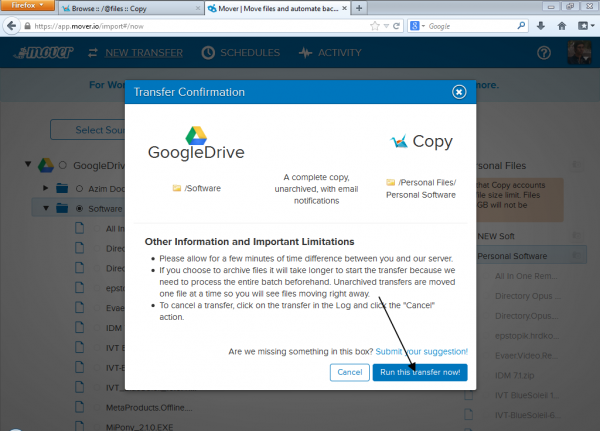Click Google Drive icon in source tree
Viewport: 600px width, 431px height.
coord(46,165)
